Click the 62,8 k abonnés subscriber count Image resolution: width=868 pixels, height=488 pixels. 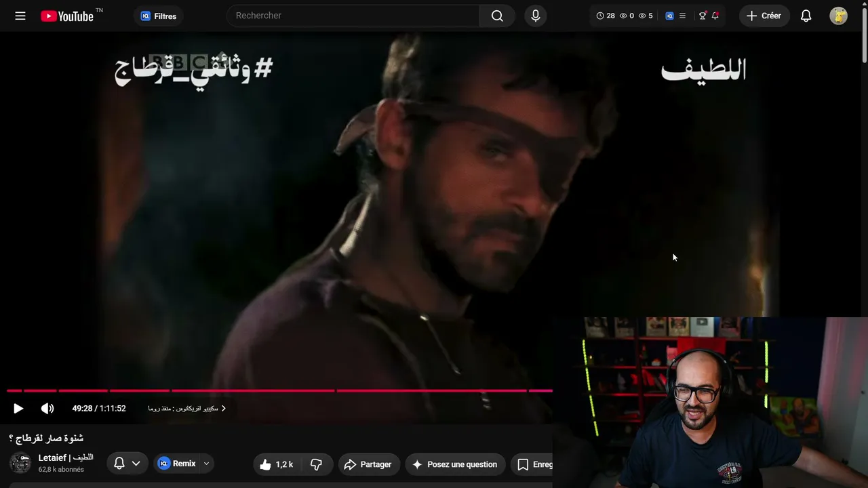click(x=61, y=469)
